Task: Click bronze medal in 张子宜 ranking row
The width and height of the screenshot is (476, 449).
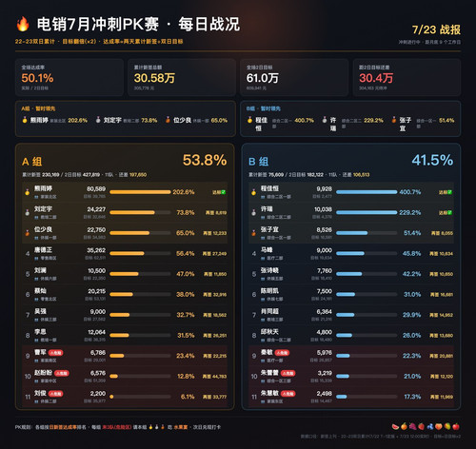Action: point(254,233)
